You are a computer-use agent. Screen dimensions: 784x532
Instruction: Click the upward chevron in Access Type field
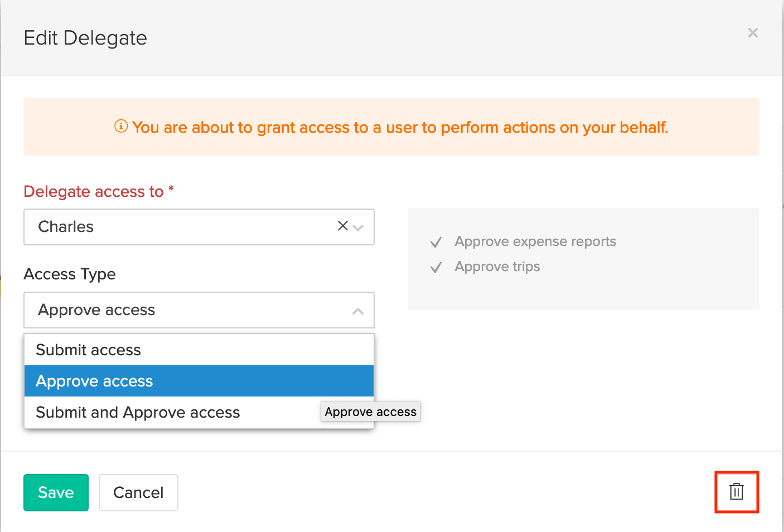point(357,311)
